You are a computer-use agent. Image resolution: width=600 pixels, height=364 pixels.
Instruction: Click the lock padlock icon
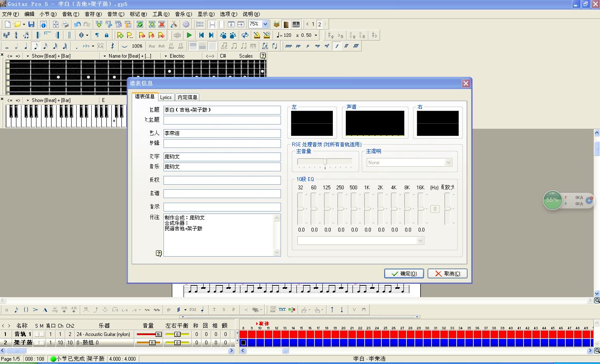click(x=106, y=35)
